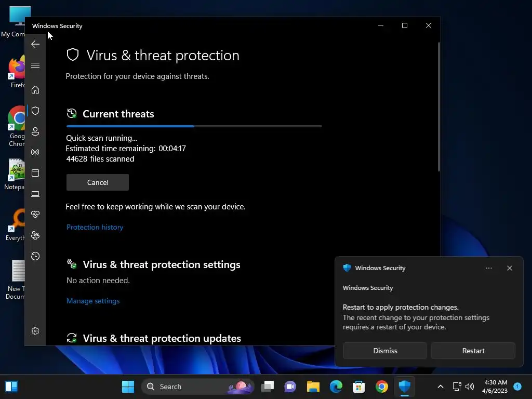Image resolution: width=532 pixels, height=399 pixels.
Task: Open the network status tray icon
Action: [x=457, y=387]
